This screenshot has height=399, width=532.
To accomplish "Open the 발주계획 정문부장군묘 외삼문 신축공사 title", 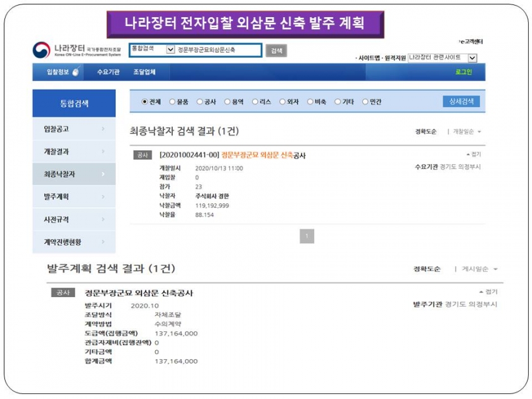I will (x=139, y=293).
